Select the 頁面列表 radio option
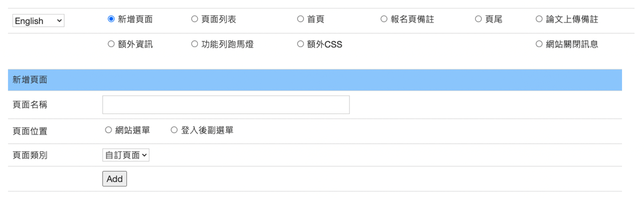 [x=194, y=19]
